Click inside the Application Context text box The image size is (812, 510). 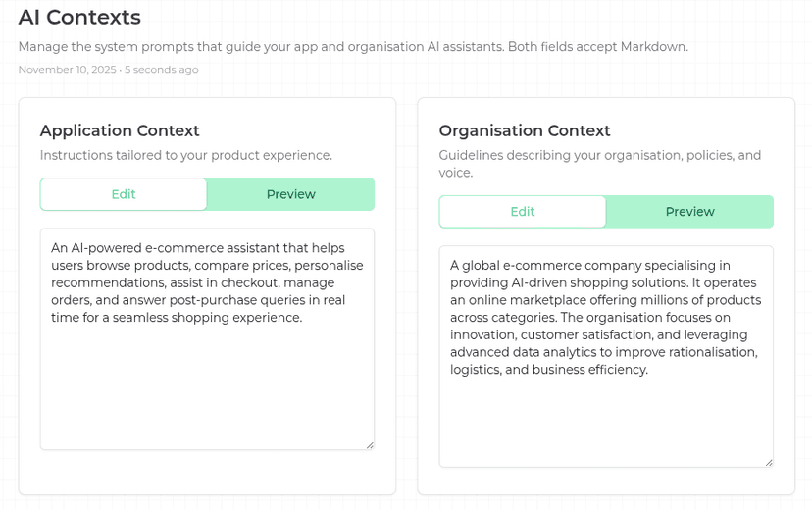click(x=207, y=382)
